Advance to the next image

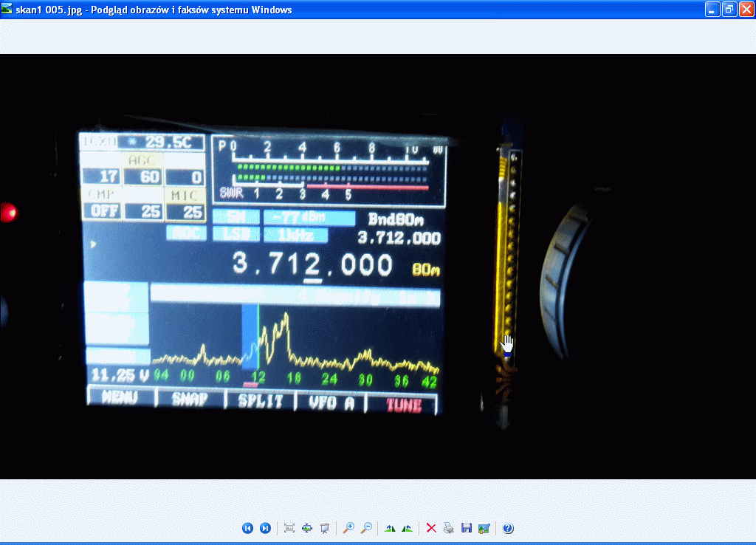[265, 528]
